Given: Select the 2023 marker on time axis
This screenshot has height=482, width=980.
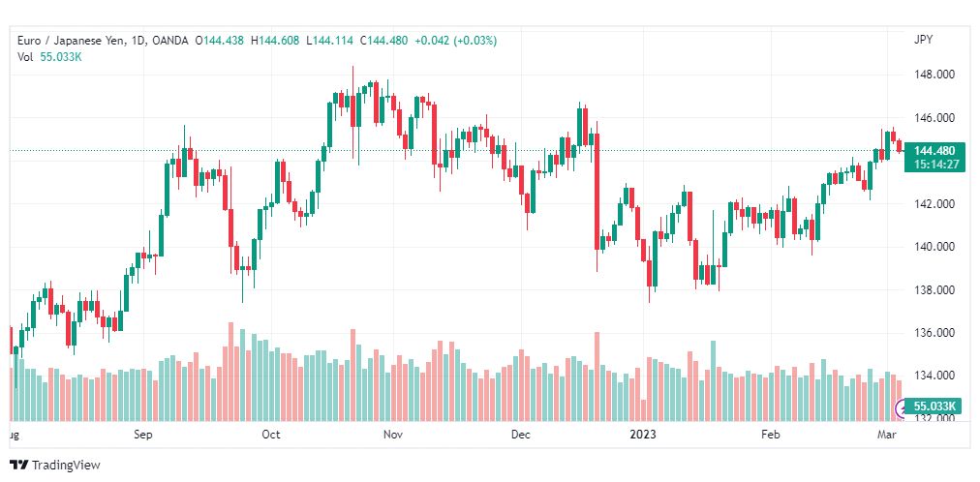Looking at the screenshot, I should pyautogui.click(x=642, y=435).
